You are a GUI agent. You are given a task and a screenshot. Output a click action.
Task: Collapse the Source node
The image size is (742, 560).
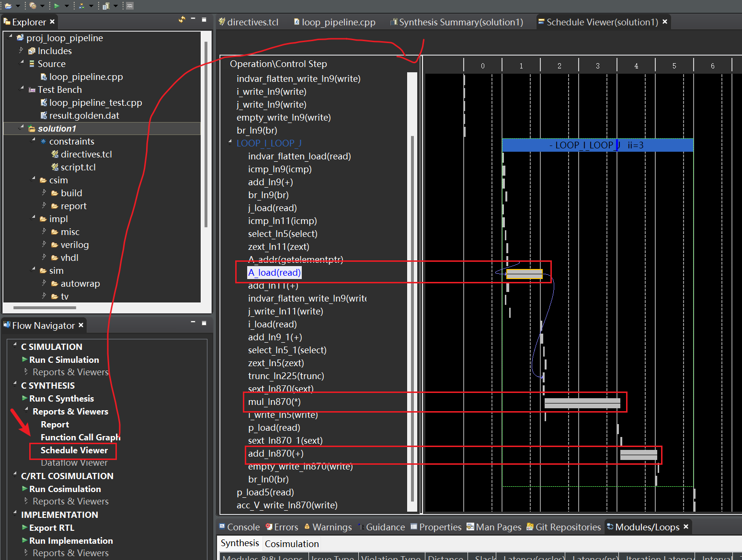pyautogui.click(x=22, y=62)
